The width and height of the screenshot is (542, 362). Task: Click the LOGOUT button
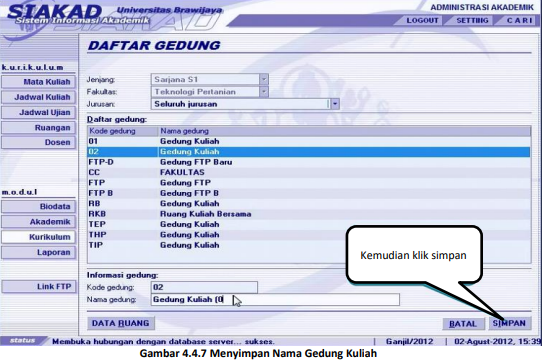point(422,20)
